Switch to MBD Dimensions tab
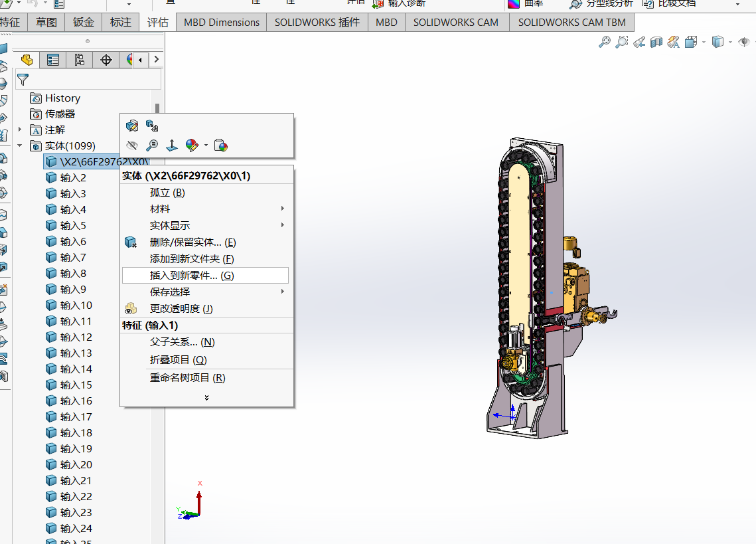 pyautogui.click(x=222, y=22)
